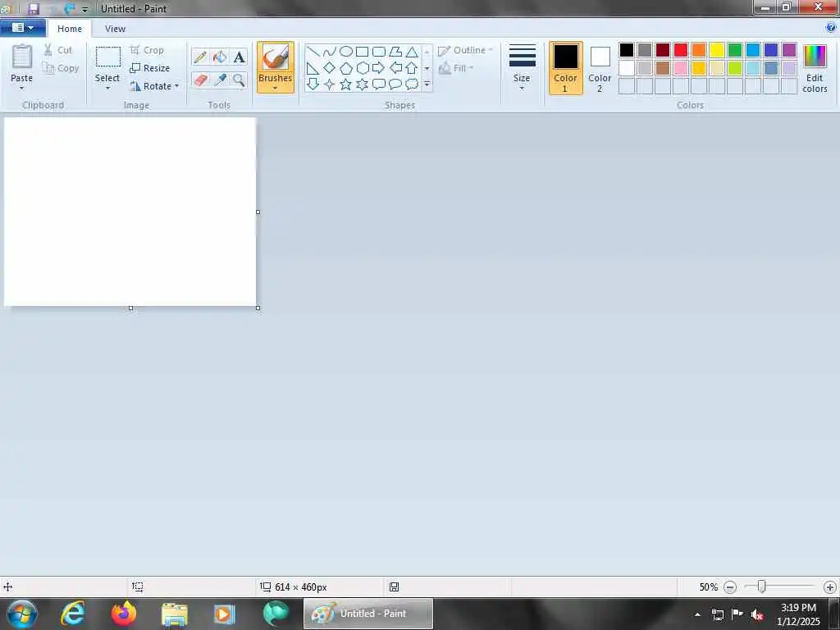840x630 pixels.
Task: Choose the Oval shape
Action: click(x=346, y=52)
